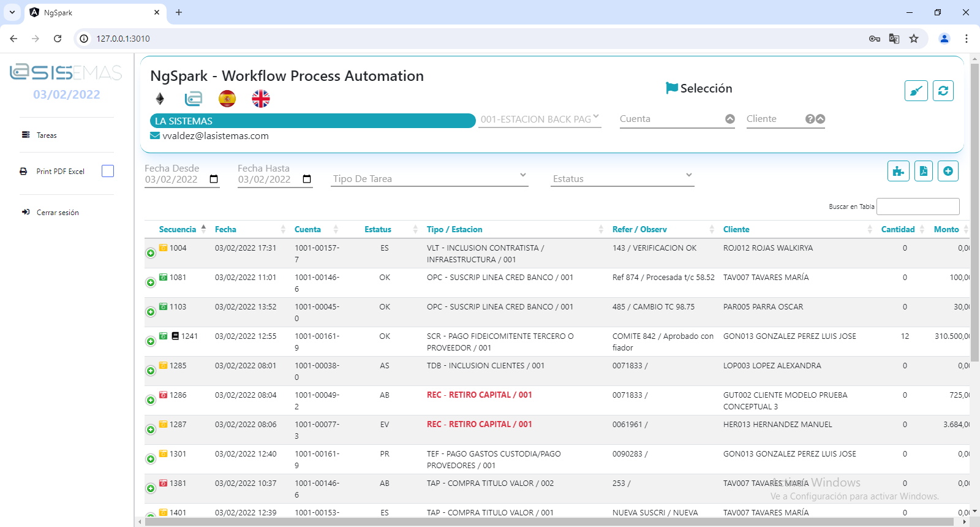This screenshot has width=980, height=527.
Task: Open the Tipo De Tarea dropdown
Action: [x=429, y=178]
